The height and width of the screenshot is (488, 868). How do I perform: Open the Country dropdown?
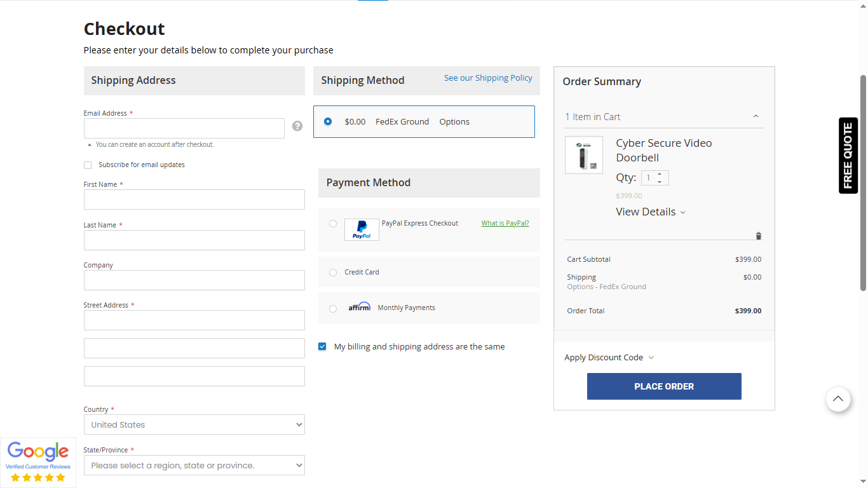[194, 424]
